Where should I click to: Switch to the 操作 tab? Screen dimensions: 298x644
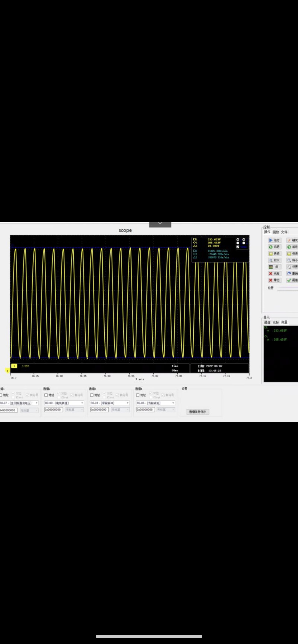click(267, 232)
